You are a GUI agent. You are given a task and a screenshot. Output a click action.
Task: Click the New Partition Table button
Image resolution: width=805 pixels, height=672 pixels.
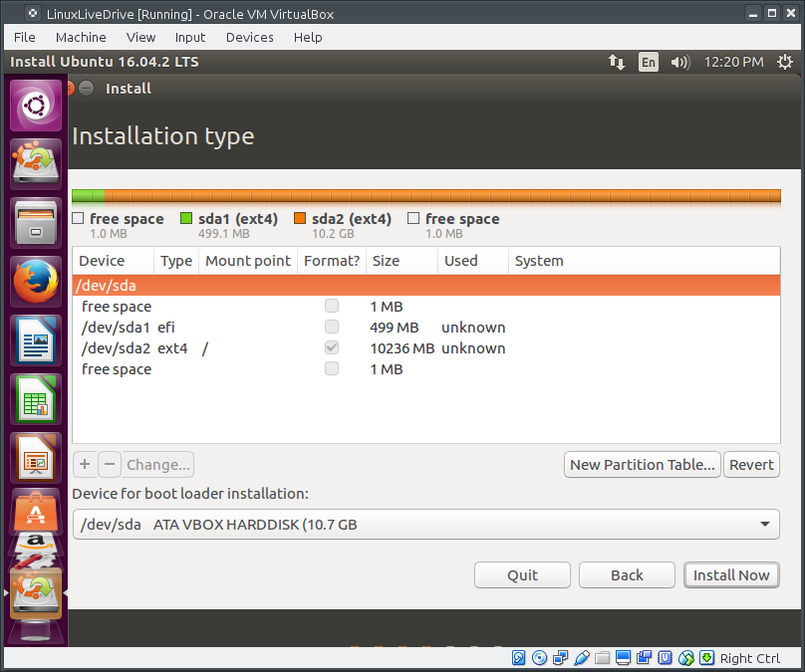coord(642,464)
